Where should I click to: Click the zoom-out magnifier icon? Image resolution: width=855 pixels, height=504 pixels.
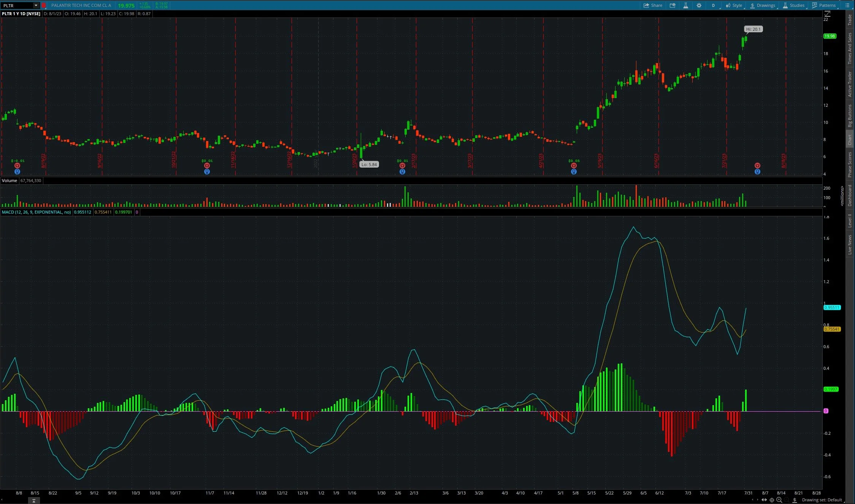pos(786,500)
